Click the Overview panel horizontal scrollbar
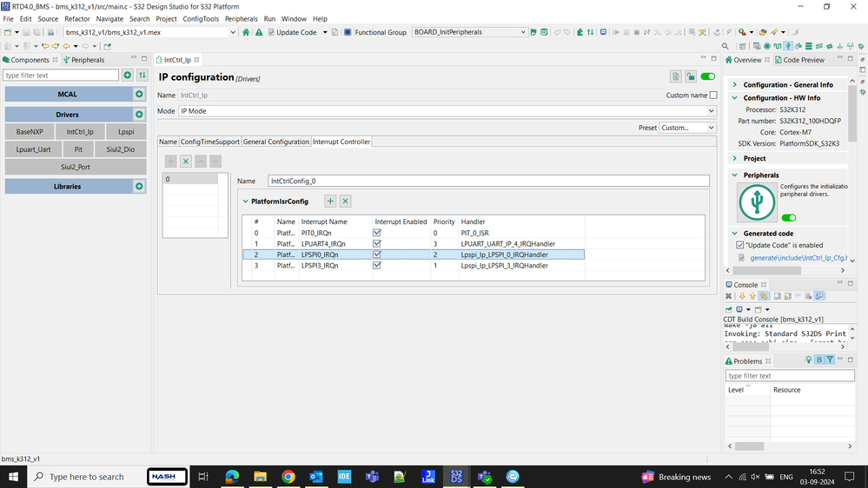Image resolution: width=868 pixels, height=488 pixels. [x=766, y=271]
